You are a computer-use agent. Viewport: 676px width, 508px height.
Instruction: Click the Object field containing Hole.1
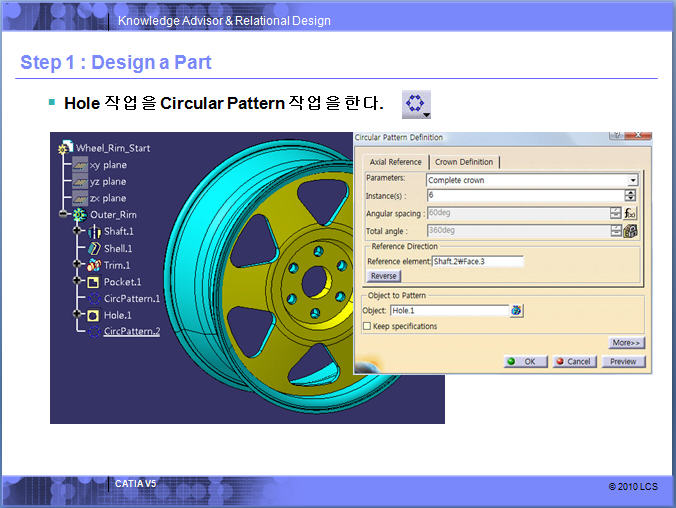coord(449,310)
